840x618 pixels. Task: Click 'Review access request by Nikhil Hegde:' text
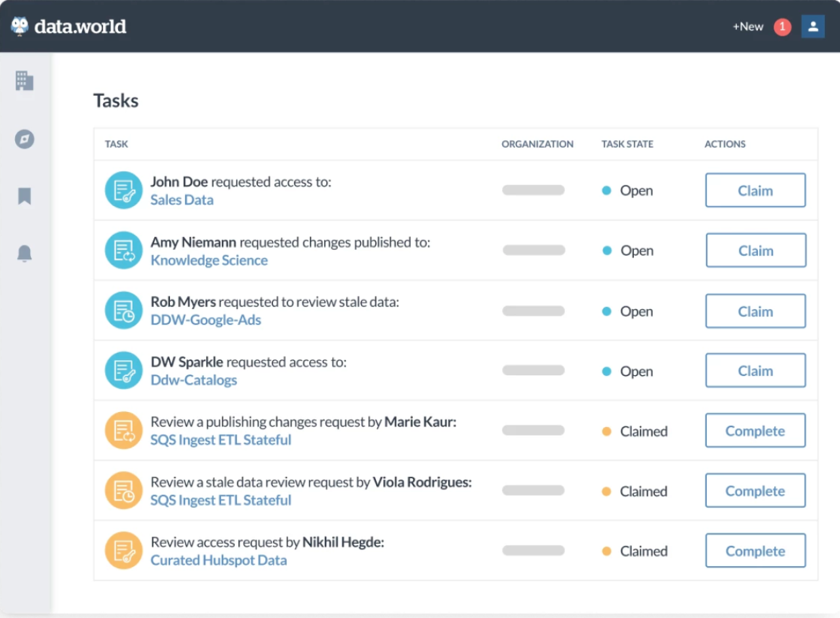click(x=267, y=542)
